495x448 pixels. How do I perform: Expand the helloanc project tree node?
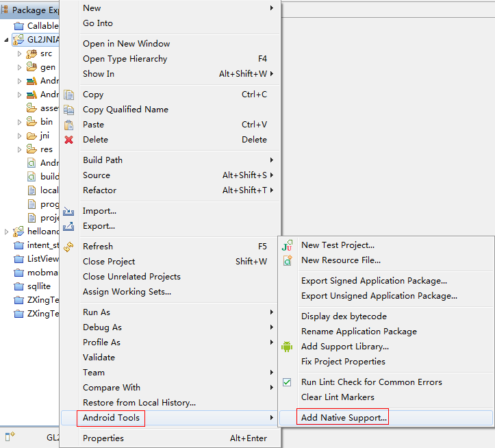[x=7, y=232]
